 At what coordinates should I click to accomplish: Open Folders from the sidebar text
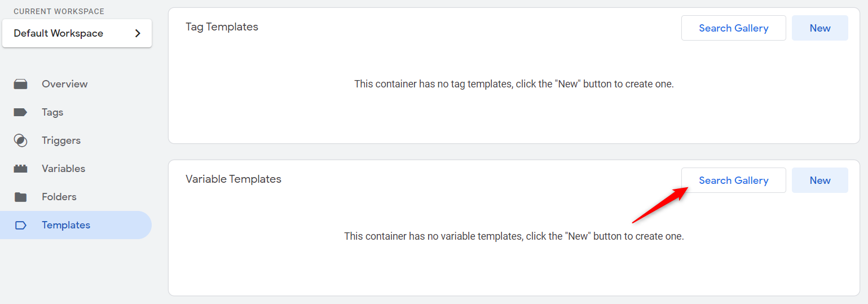point(59,197)
